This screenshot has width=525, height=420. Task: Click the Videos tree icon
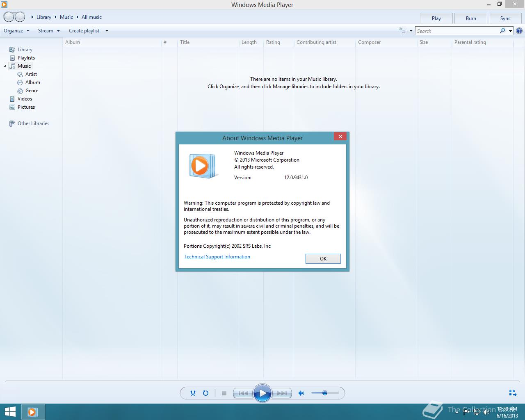tap(12, 99)
